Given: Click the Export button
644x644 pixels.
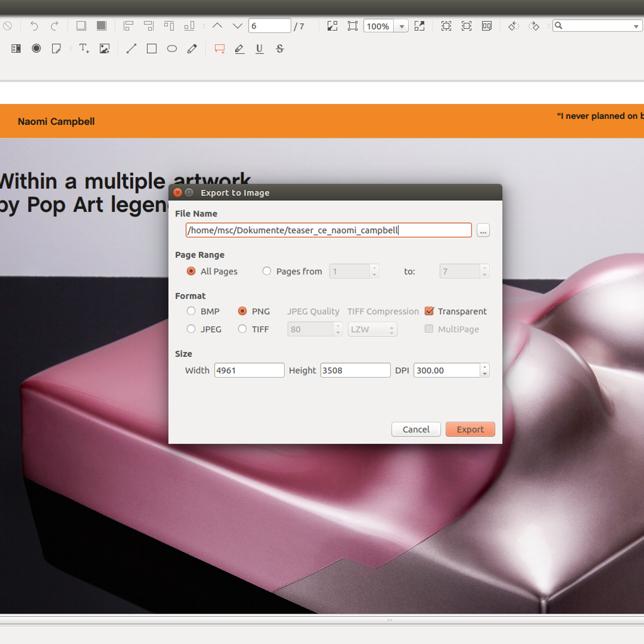Looking at the screenshot, I should pyautogui.click(x=470, y=429).
